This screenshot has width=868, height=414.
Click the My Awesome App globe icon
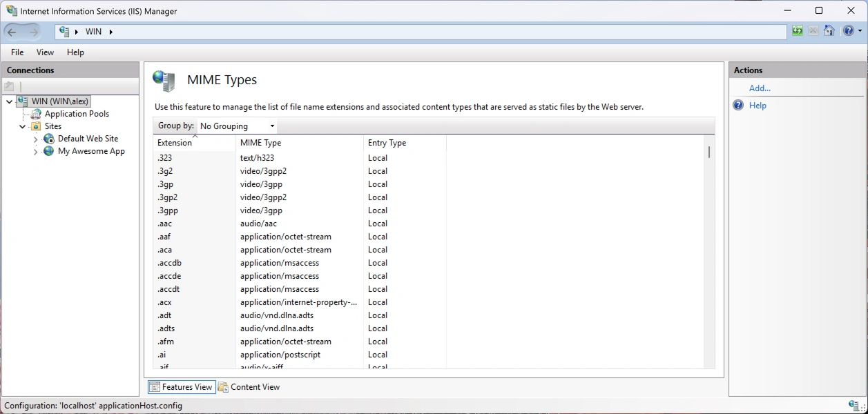click(x=49, y=151)
